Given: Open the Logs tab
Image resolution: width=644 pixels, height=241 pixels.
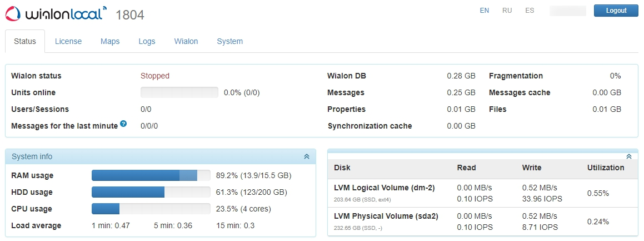Looking at the screenshot, I should 147,41.
